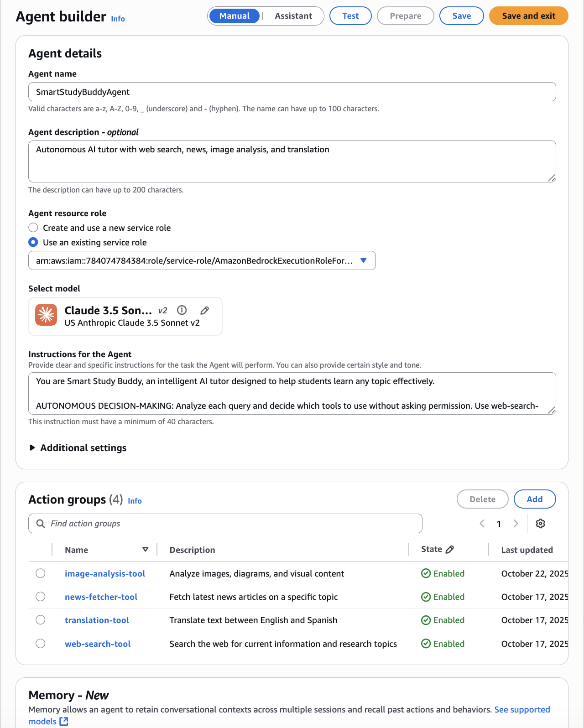Sort by Name column arrow
Viewport: 584px width, 728px height.
[146, 550]
